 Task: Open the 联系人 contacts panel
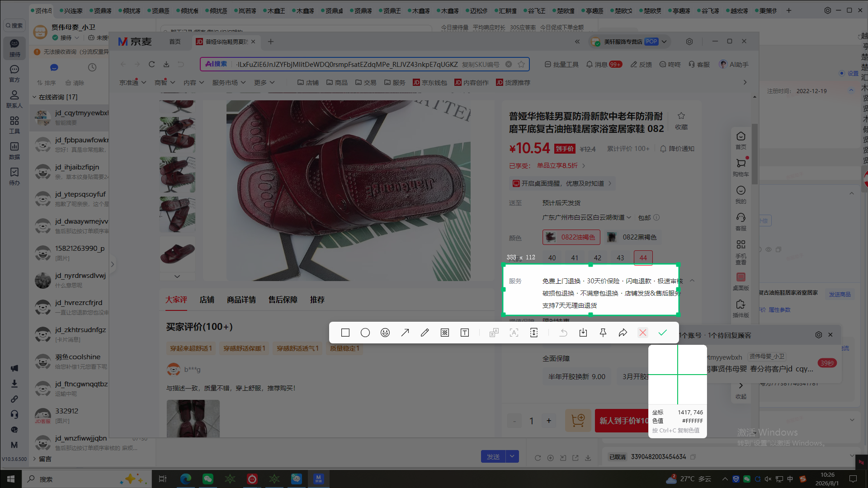(14, 99)
